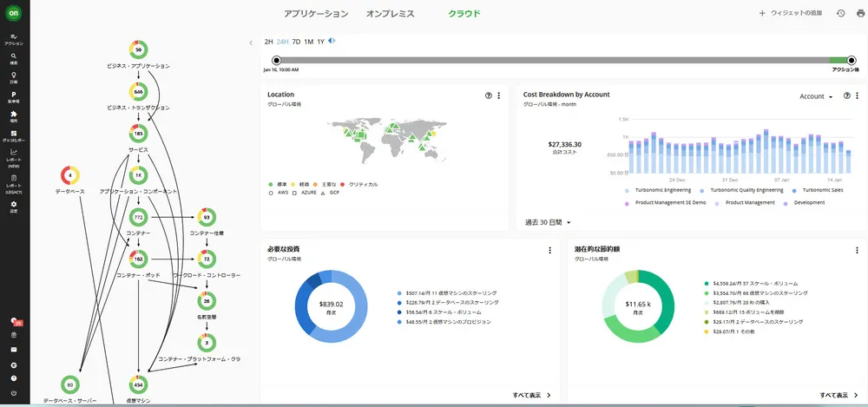Screen dimensions: 868x407
Task: Open help icon on Location widget
Action: pyautogui.click(x=489, y=95)
